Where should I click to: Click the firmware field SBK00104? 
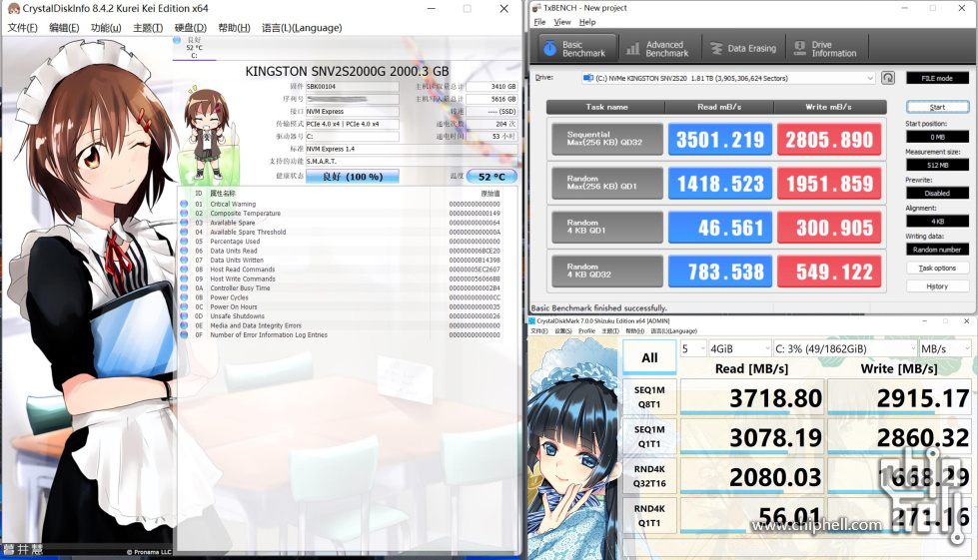(352, 87)
